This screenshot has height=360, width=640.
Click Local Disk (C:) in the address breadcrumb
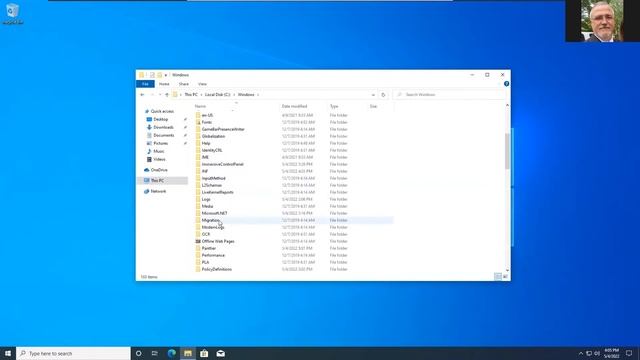click(x=218, y=95)
